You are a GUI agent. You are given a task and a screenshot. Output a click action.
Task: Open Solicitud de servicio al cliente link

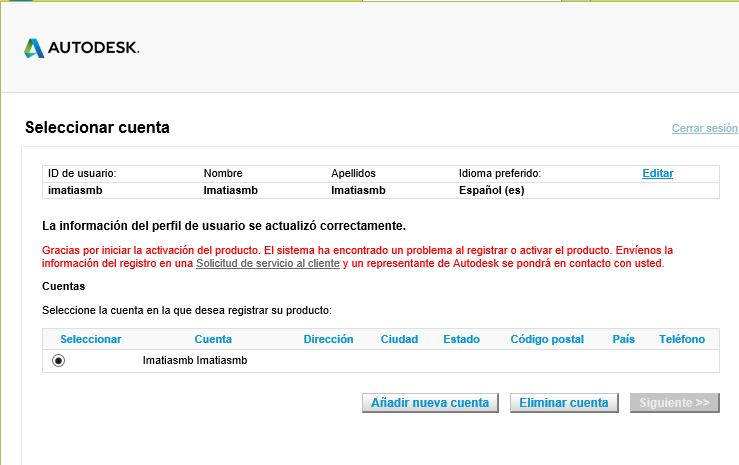point(268,263)
